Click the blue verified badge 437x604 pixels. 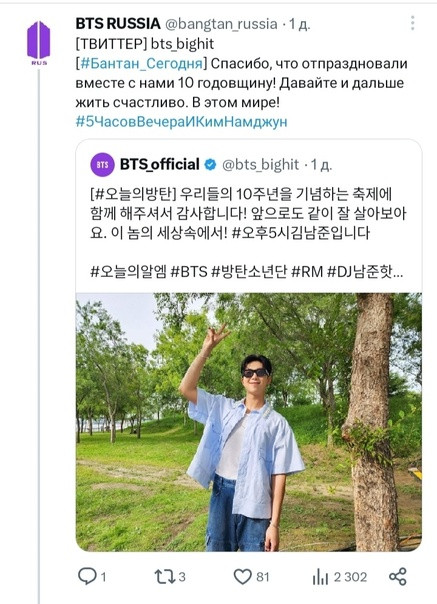[x=210, y=164]
